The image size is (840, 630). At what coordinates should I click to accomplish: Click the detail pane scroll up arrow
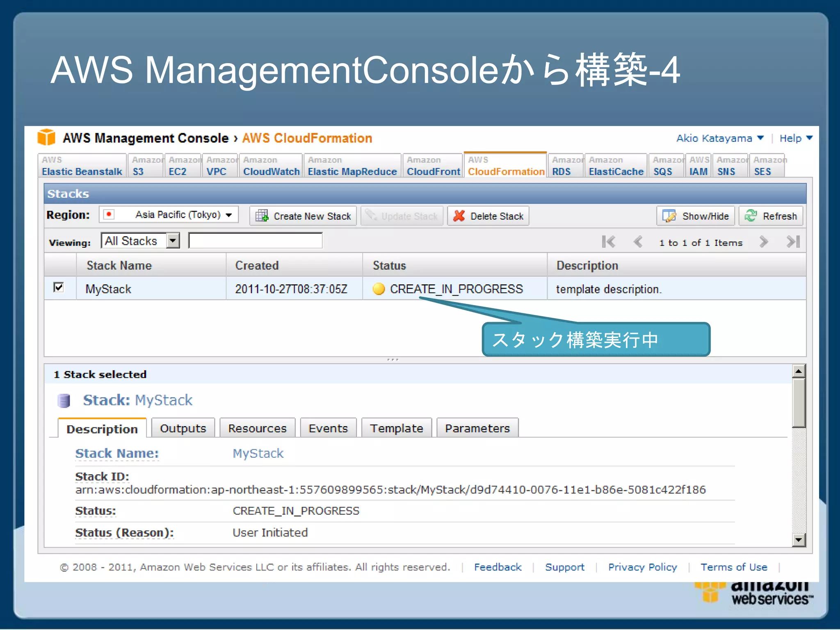pos(798,371)
